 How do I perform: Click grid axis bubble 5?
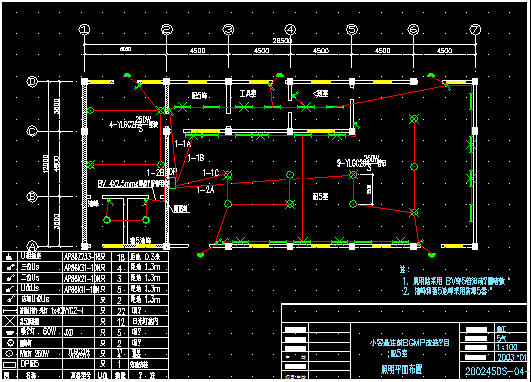[352, 29]
